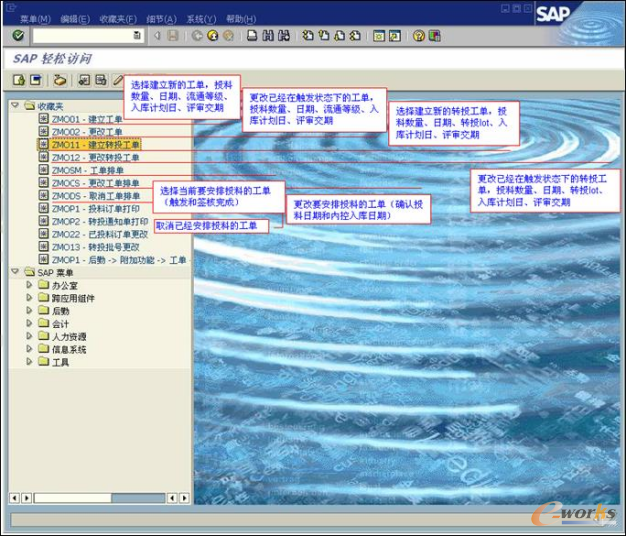Expand the 工具 folder

pyautogui.click(x=29, y=362)
